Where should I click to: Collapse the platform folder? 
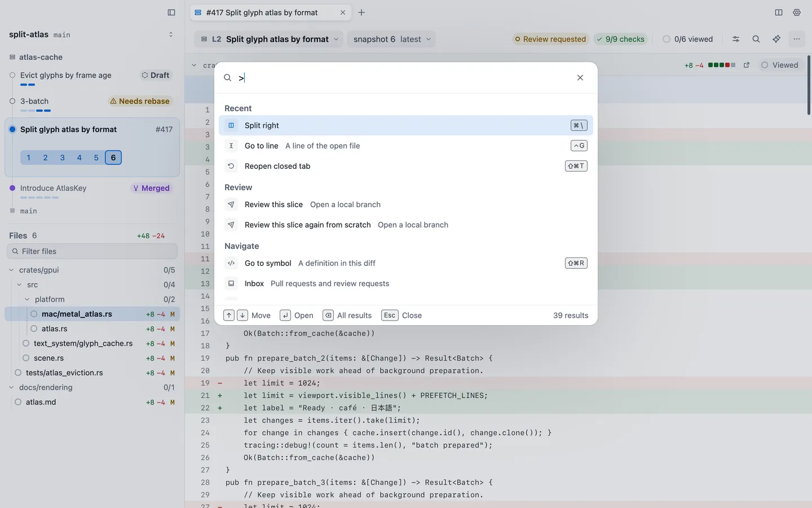(x=27, y=299)
